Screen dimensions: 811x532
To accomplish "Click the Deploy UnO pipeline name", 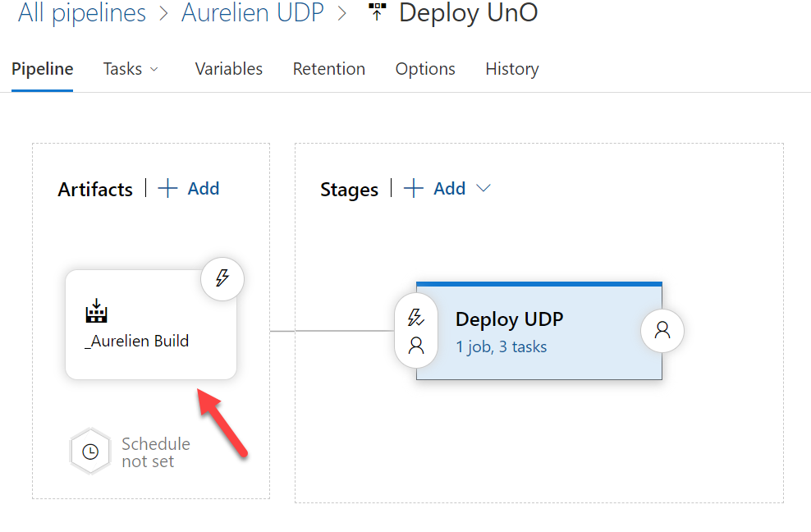I will (x=468, y=13).
